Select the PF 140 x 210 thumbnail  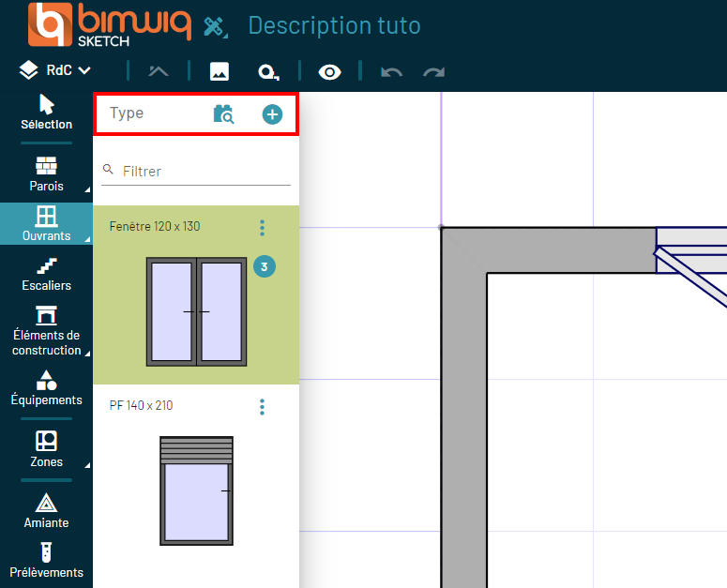coord(197,490)
